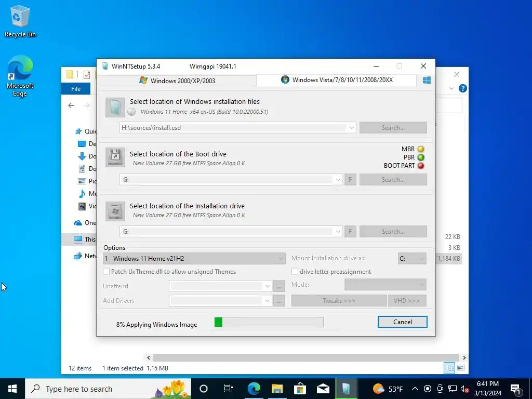Open Task View on the taskbar

click(229, 389)
